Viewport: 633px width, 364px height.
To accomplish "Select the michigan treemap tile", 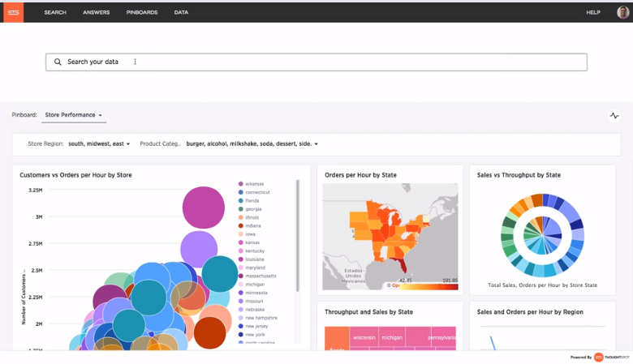I will tap(392, 337).
